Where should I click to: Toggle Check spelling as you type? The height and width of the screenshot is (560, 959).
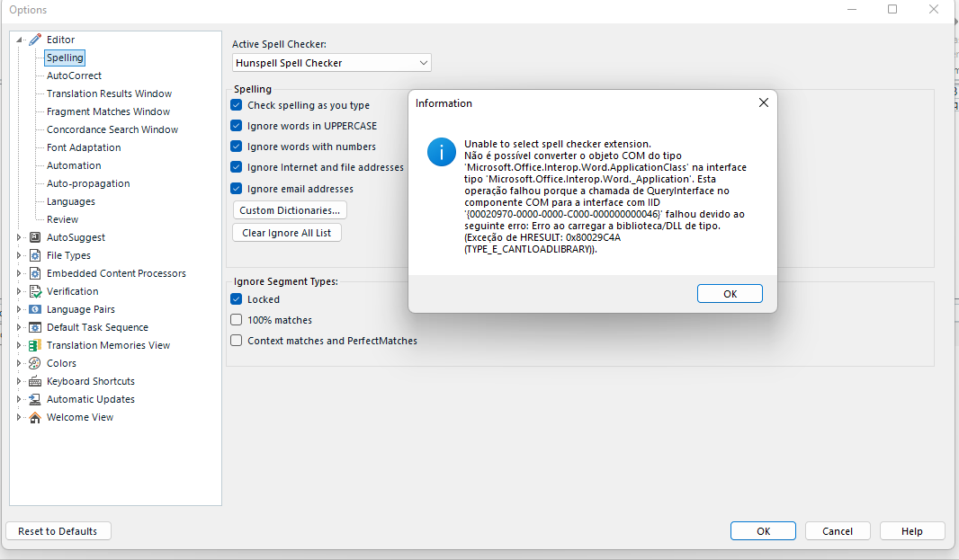236,105
